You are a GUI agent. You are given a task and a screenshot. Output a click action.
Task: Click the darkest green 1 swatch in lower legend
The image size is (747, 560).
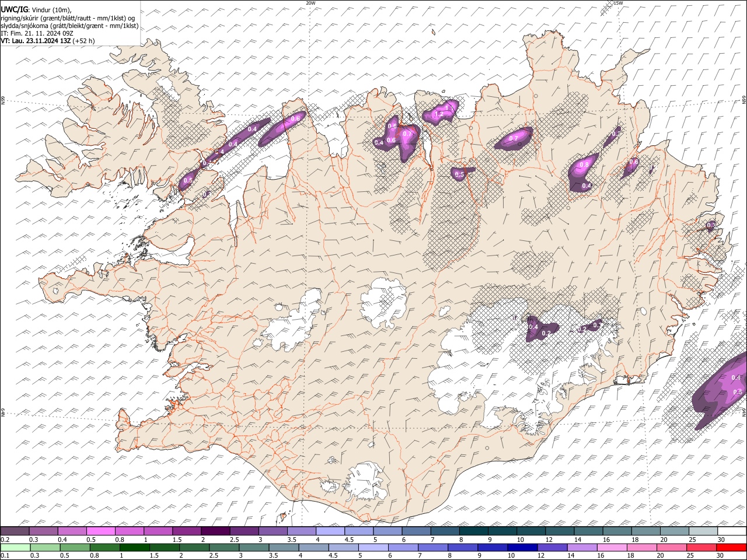(135, 548)
